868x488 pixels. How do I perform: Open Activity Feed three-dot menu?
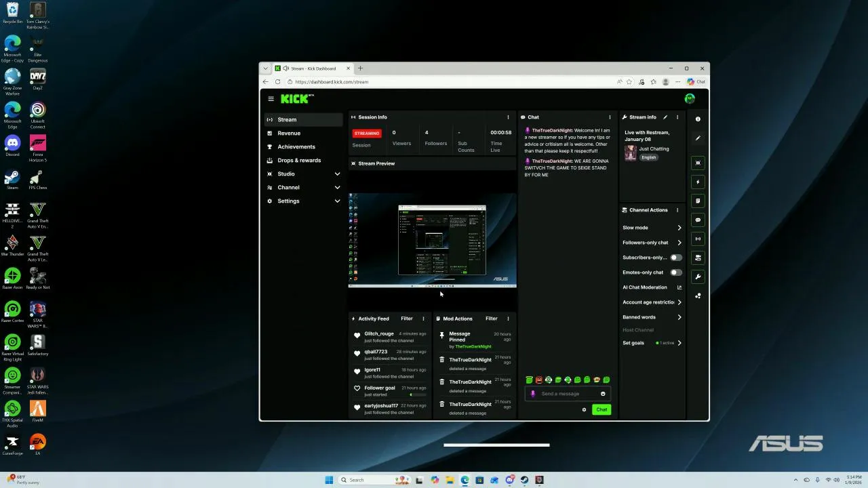pyautogui.click(x=423, y=319)
